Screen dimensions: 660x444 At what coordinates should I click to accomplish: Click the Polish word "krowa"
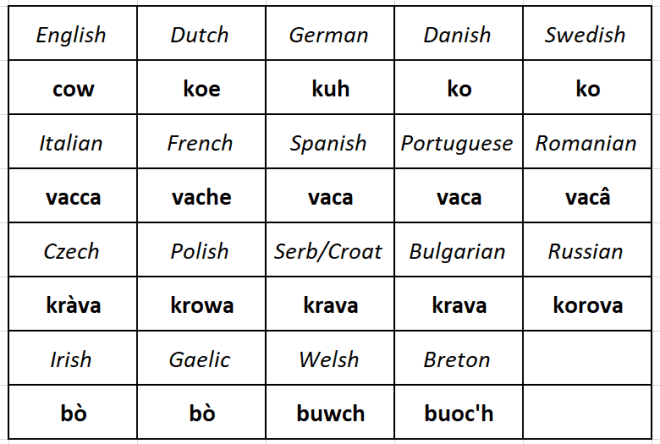click(x=201, y=305)
